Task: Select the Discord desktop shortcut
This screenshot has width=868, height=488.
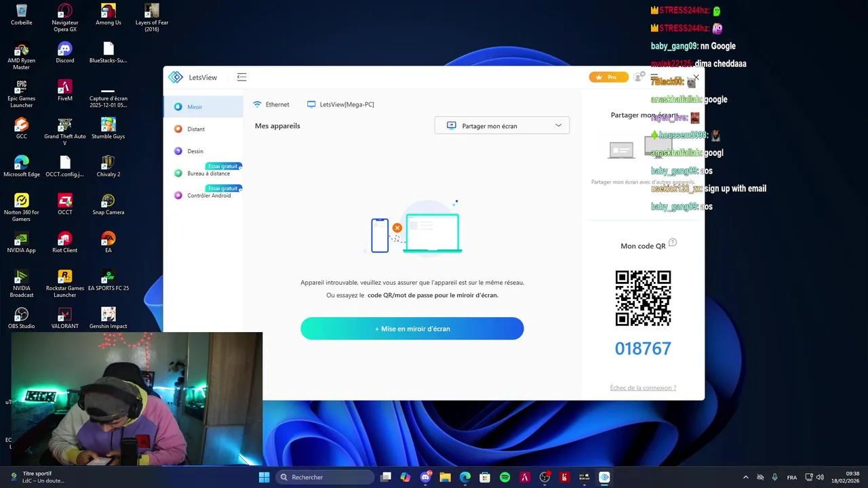Action: coord(65,53)
